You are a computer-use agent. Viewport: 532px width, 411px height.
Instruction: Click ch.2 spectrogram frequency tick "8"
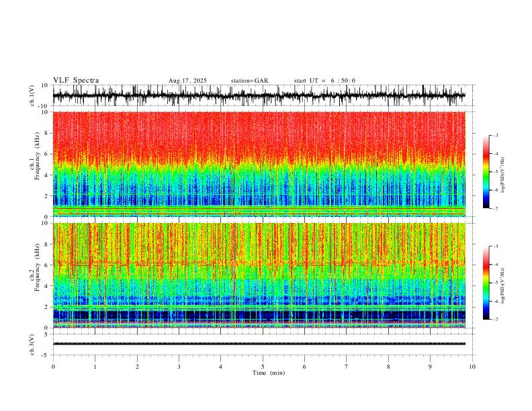point(47,244)
